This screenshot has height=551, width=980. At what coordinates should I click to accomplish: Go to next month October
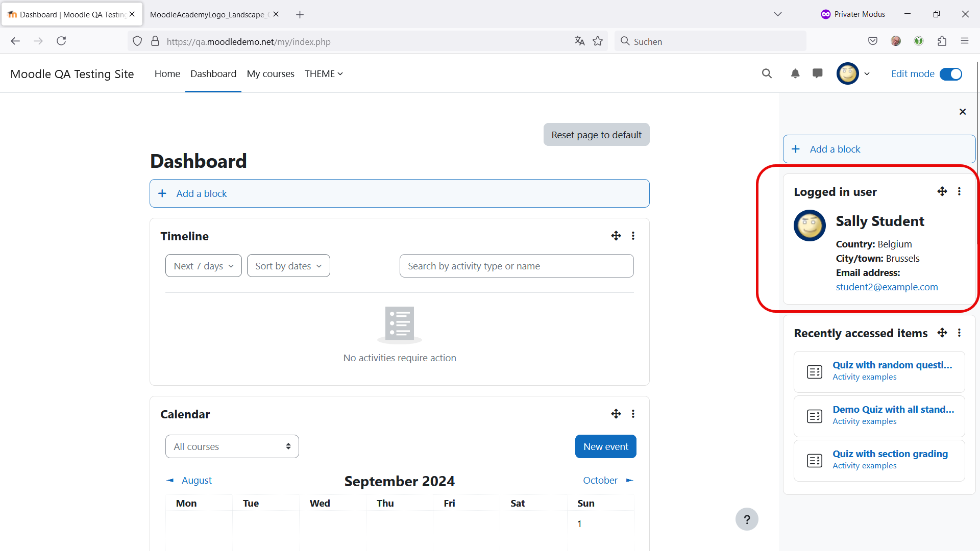(608, 480)
